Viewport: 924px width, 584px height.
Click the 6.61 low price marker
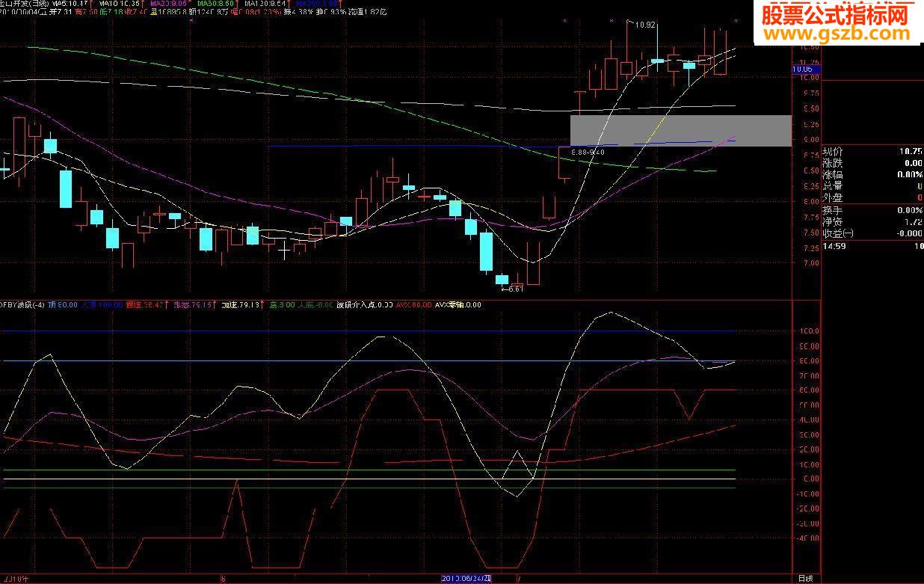[514, 289]
